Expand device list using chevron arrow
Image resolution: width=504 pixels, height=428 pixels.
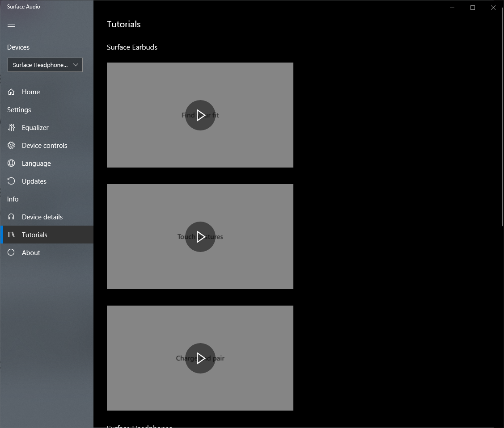pos(76,65)
